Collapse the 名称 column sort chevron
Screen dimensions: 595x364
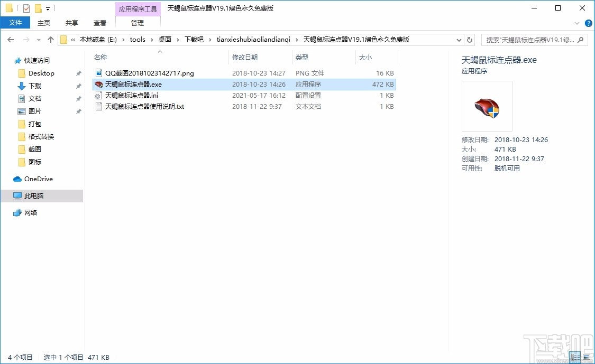click(x=159, y=52)
